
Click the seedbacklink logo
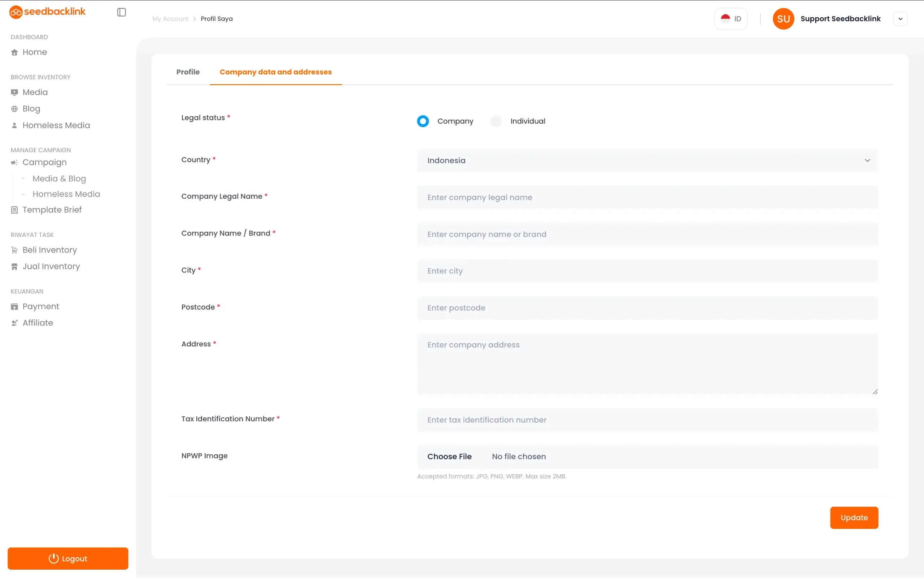47,12
